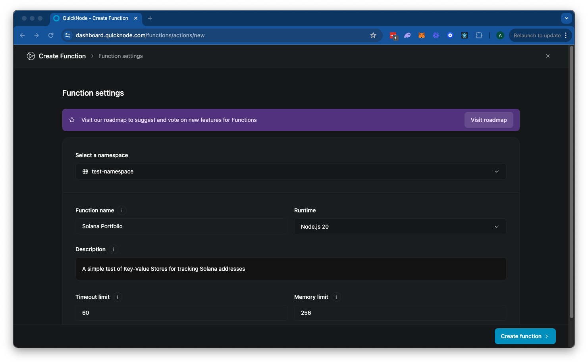
Task: Click Relaunch to update button
Action: point(537,35)
